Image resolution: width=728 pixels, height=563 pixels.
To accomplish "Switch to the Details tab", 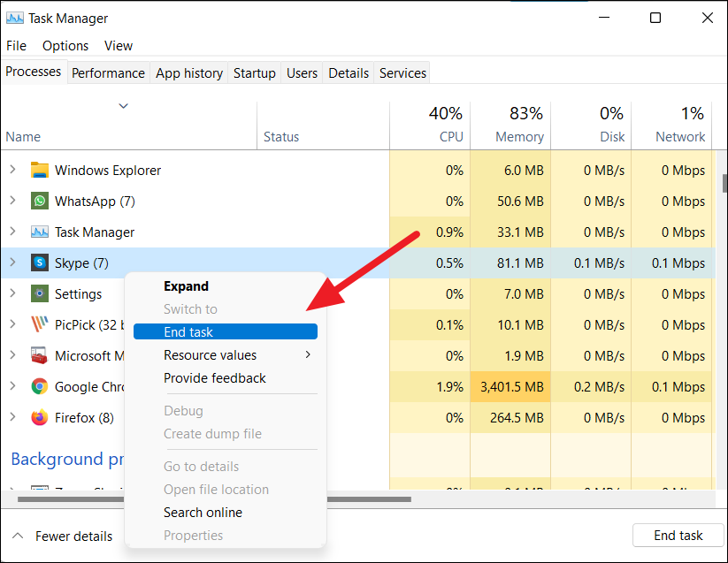I will tap(349, 73).
